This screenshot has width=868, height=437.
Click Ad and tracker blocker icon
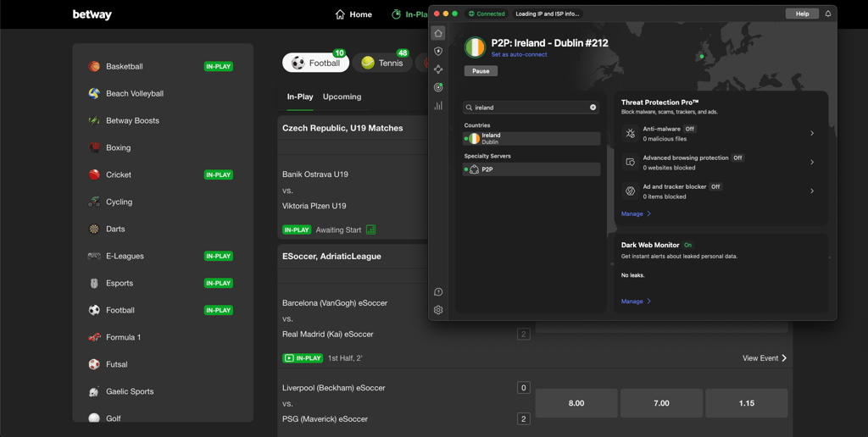pyautogui.click(x=630, y=191)
